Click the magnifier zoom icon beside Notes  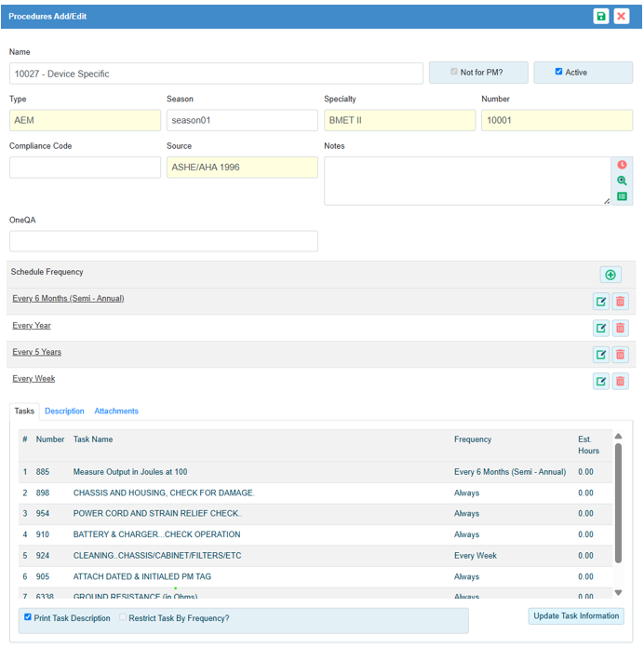622,181
